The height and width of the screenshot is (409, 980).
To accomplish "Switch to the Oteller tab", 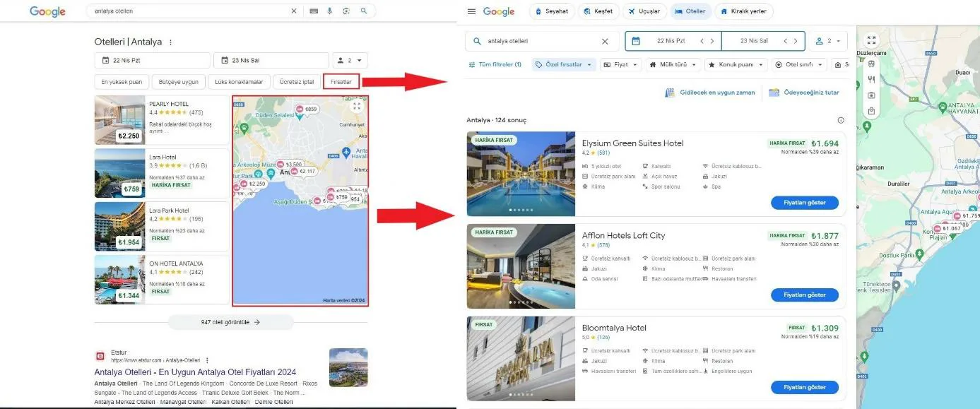I will tap(690, 11).
